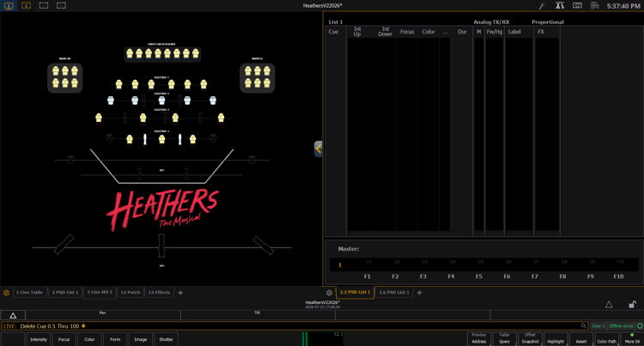Click the Offline w/viz status
644x346 pixels.
621,326
